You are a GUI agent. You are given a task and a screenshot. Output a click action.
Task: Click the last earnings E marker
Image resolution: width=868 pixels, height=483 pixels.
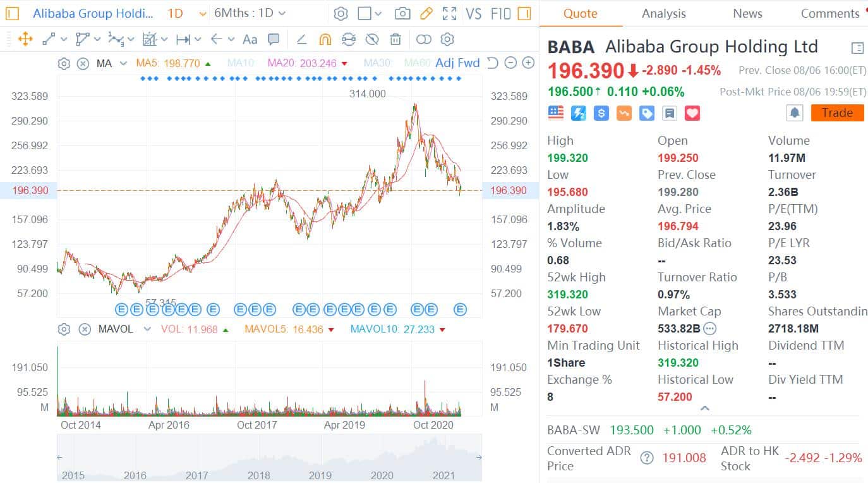click(x=461, y=309)
